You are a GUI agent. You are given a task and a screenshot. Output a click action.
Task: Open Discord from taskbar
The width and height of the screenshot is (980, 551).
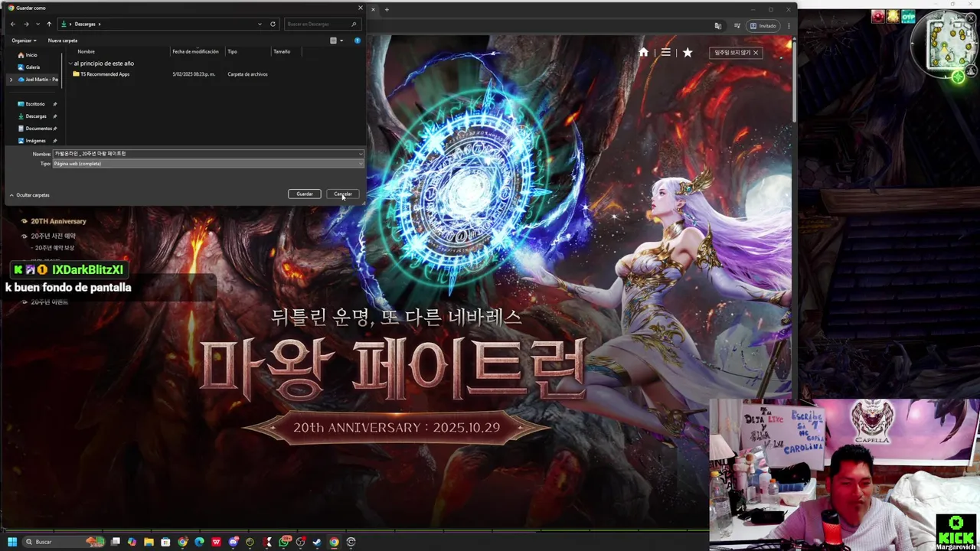(234, 542)
